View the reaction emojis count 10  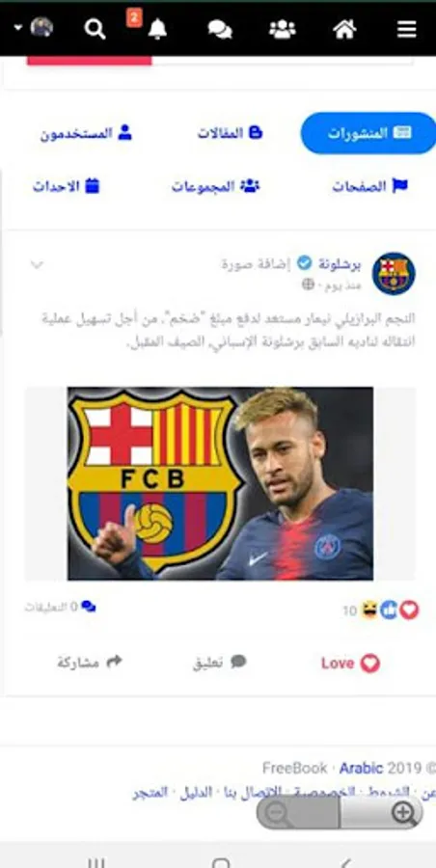coord(381,610)
